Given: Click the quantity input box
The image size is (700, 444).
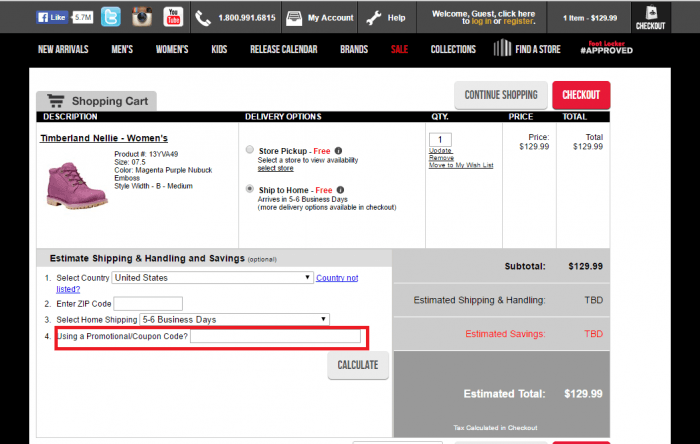Looking at the screenshot, I should pos(440,140).
